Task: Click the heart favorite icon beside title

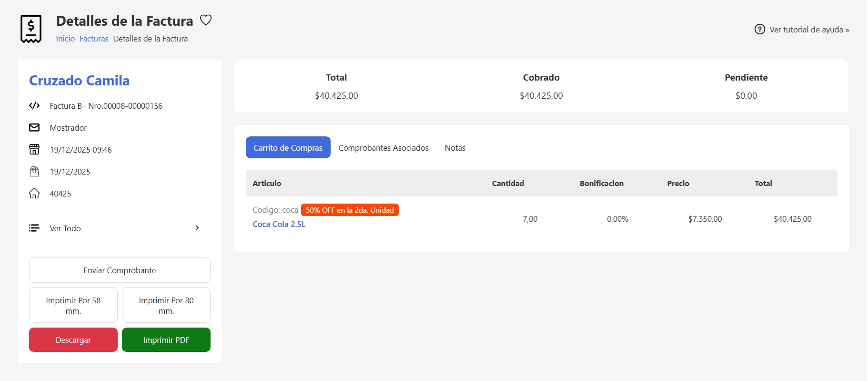Action: tap(206, 20)
